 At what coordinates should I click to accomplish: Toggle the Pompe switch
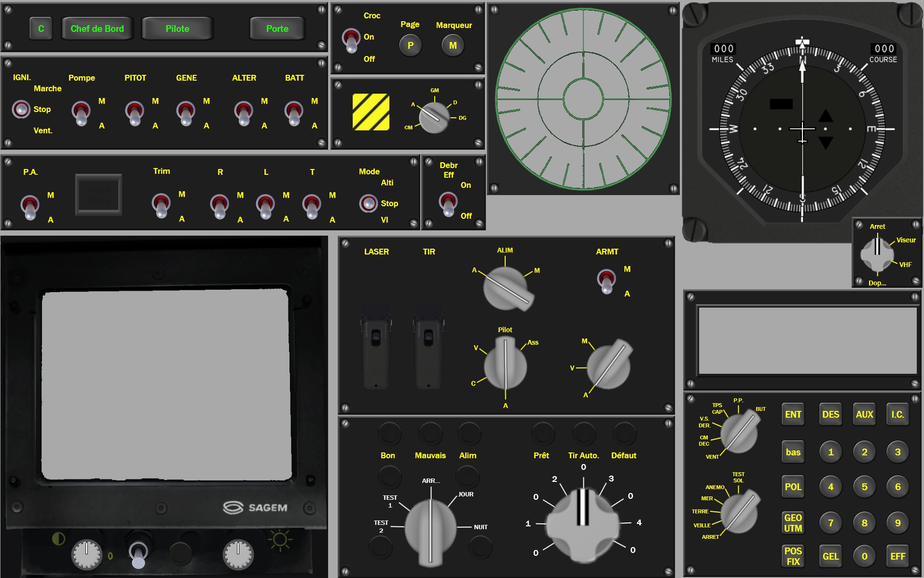(81, 113)
